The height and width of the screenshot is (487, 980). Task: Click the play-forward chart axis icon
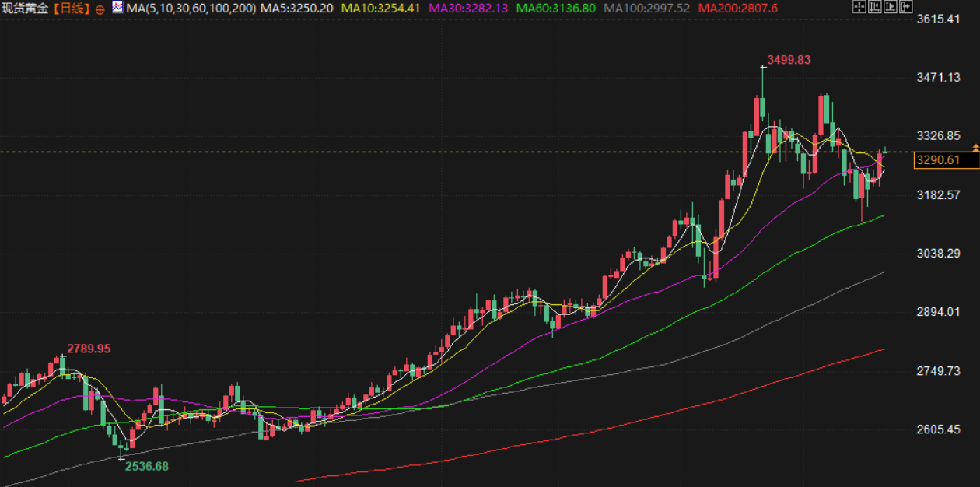[x=891, y=8]
